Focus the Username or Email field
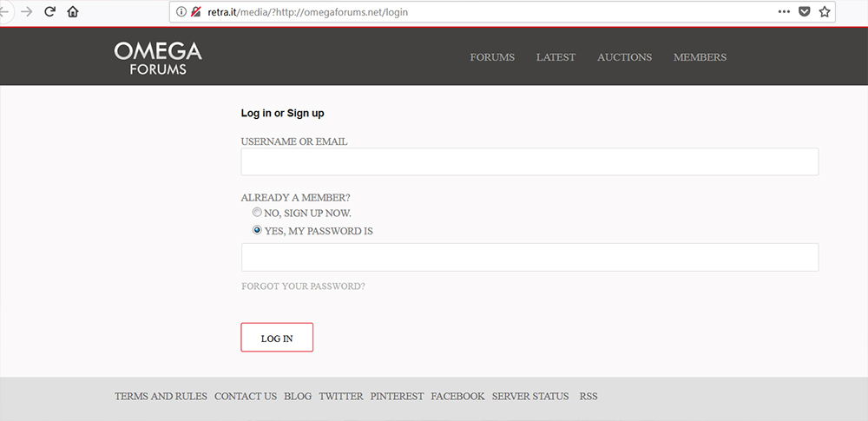This screenshot has height=421, width=868. (529, 162)
